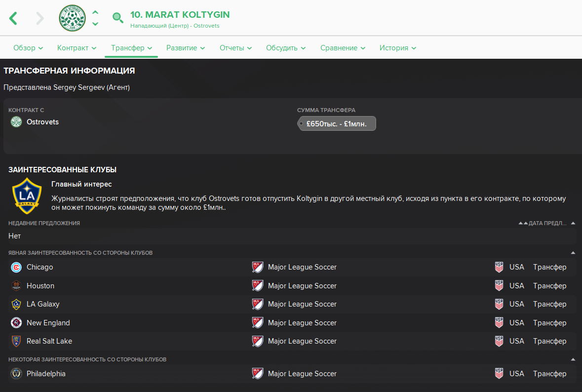
Task: Click the small Ostrovets badge under Контракт с
Action: click(x=16, y=122)
